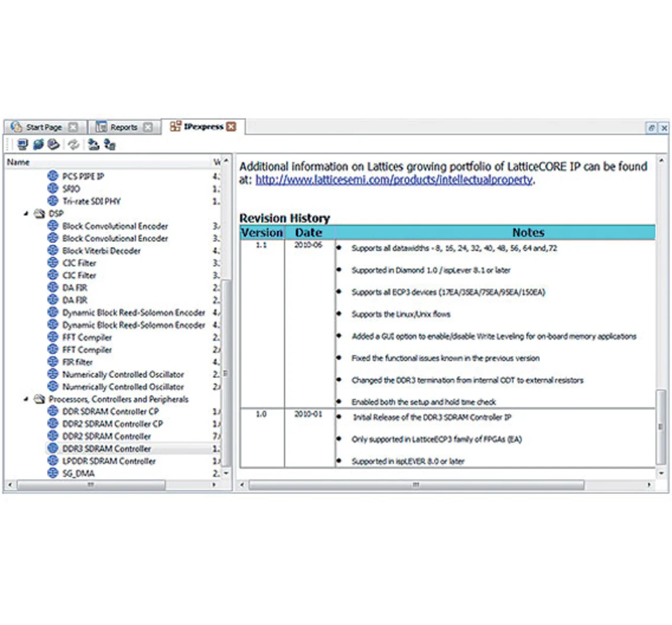Click the FFT Compiler IP core icon
The image size is (672, 625).
[x=52, y=337]
